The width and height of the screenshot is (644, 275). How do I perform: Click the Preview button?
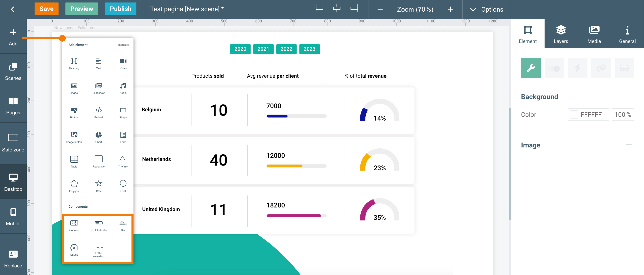pyautogui.click(x=82, y=9)
